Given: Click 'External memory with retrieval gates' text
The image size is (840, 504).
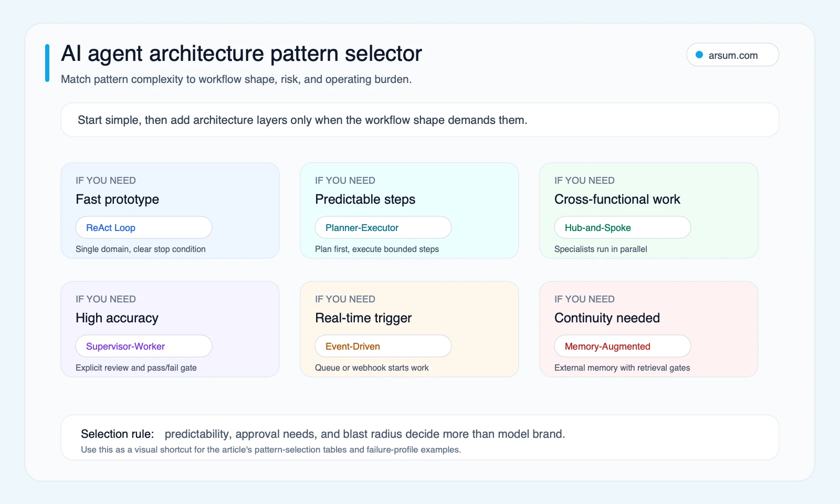Looking at the screenshot, I should (x=622, y=367).
